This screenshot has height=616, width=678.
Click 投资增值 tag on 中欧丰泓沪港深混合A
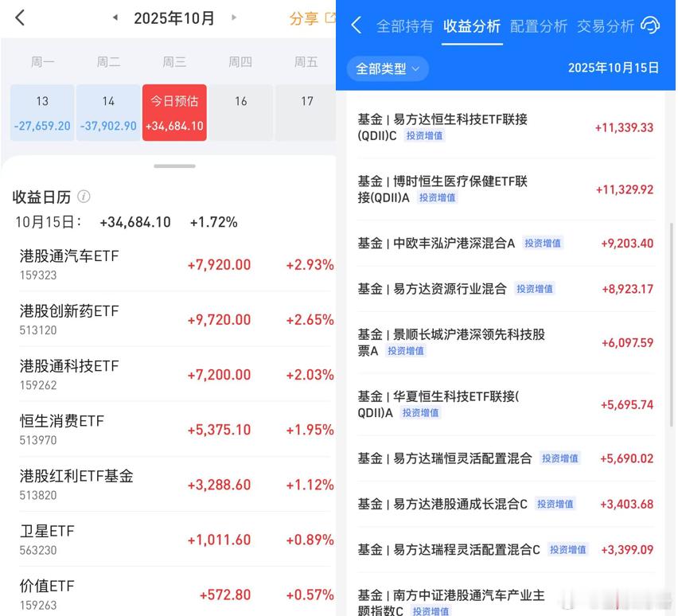point(542,243)
